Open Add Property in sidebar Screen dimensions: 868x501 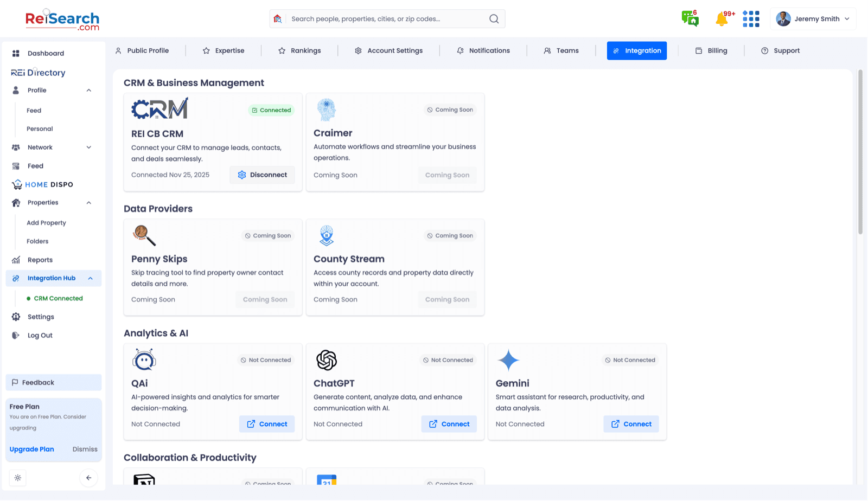46,223
